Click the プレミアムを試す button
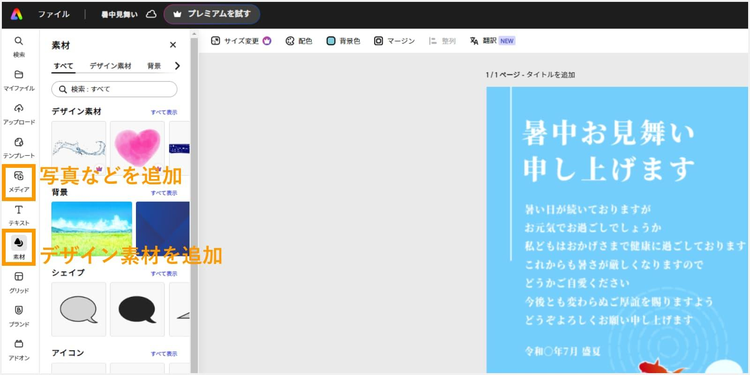750x375 pixels. [x=212, y=14]
